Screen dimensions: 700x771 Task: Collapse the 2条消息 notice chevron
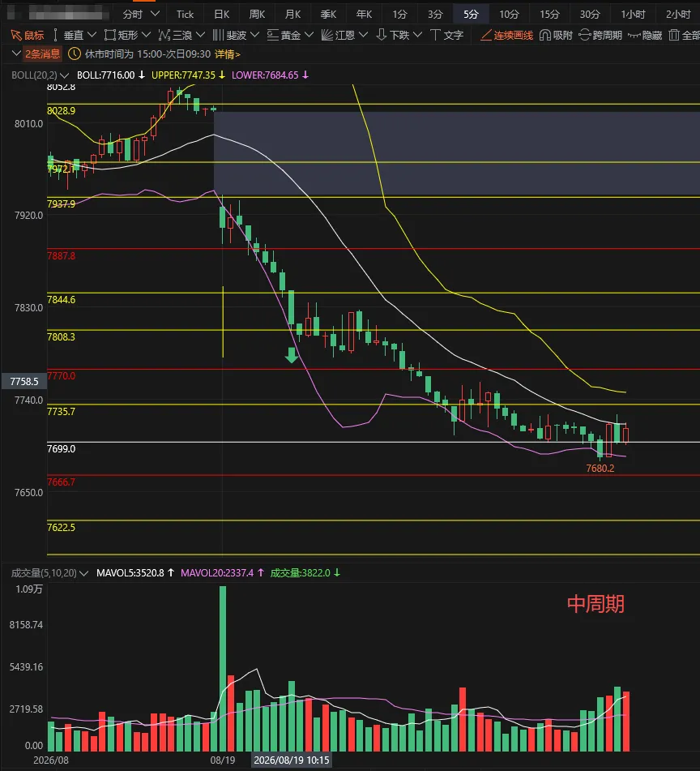[x=16, y=54]
